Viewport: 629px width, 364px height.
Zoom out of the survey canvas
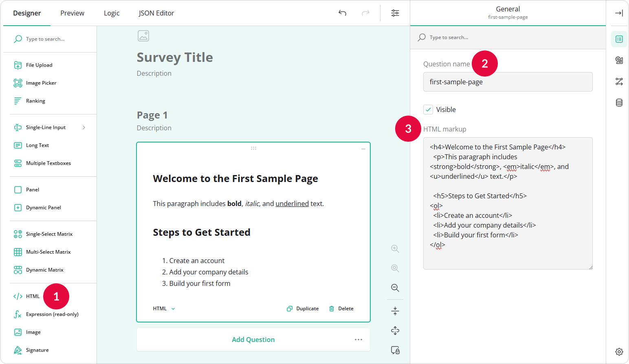pyautogui.click(x=395, y=288)
